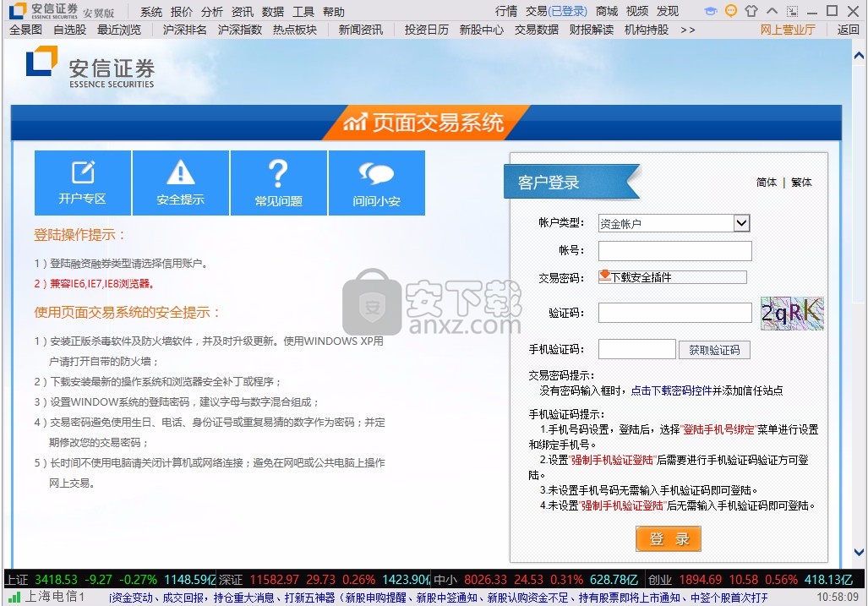Expand more toolbar items via >>
This screenshot has height=606, width=868.
tap(687, 30)
